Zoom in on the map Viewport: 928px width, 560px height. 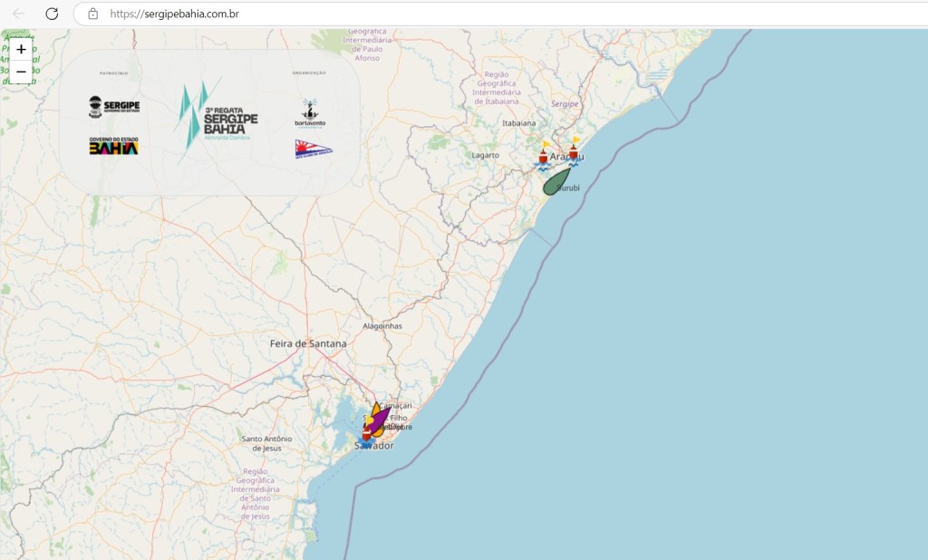point(21,49)
